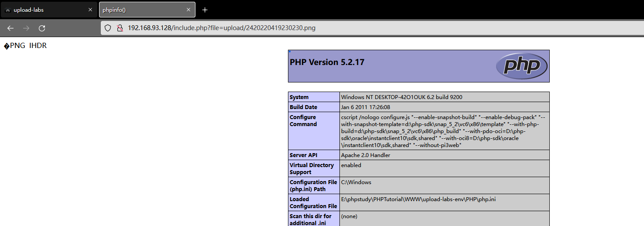Click the Loaded Configuration File label
Screen dimensions: 644x226
pos(314,202)
